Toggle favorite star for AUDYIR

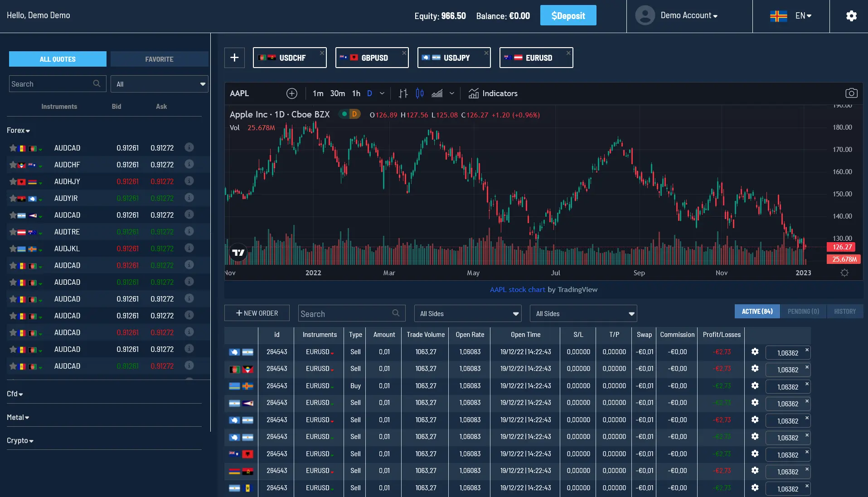coord(13,198)
